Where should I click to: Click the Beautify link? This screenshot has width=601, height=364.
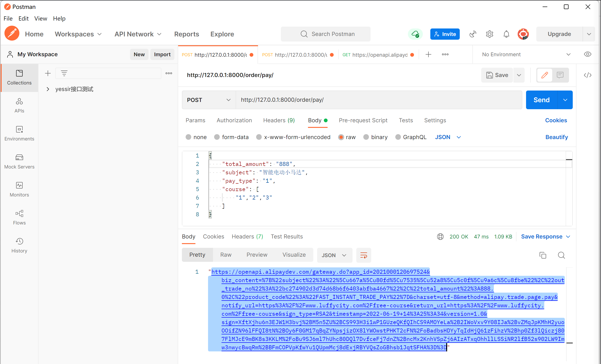click(556, 137)
